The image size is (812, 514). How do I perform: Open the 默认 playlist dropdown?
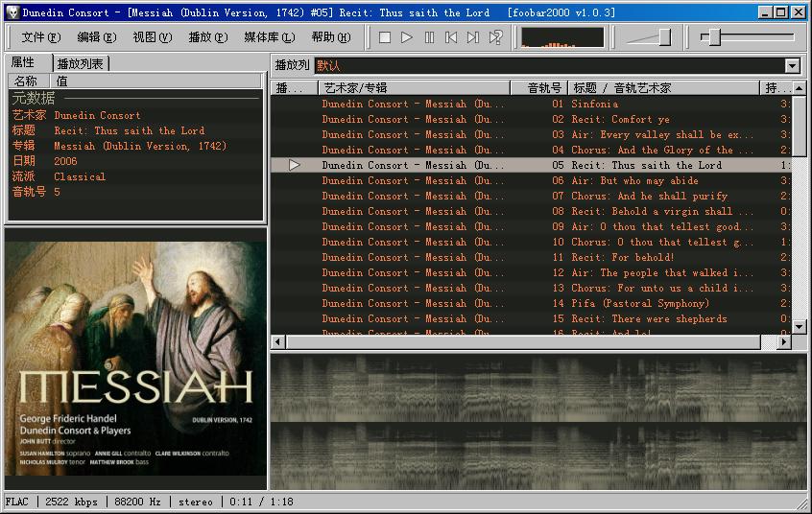(x=792, y=66)
